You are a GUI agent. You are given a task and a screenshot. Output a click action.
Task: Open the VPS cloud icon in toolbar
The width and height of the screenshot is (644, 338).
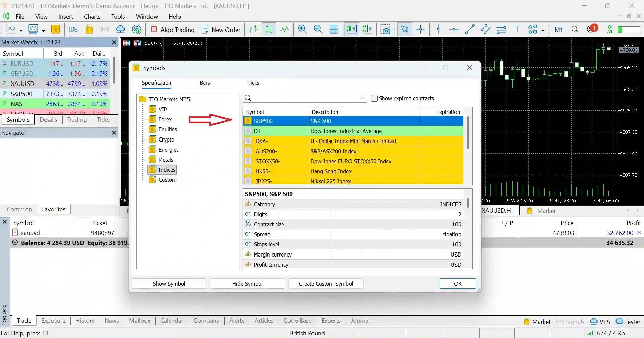[120, 30]
